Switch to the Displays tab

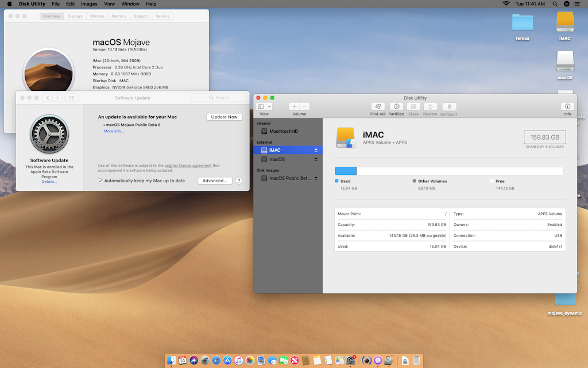tap(75, 16)
